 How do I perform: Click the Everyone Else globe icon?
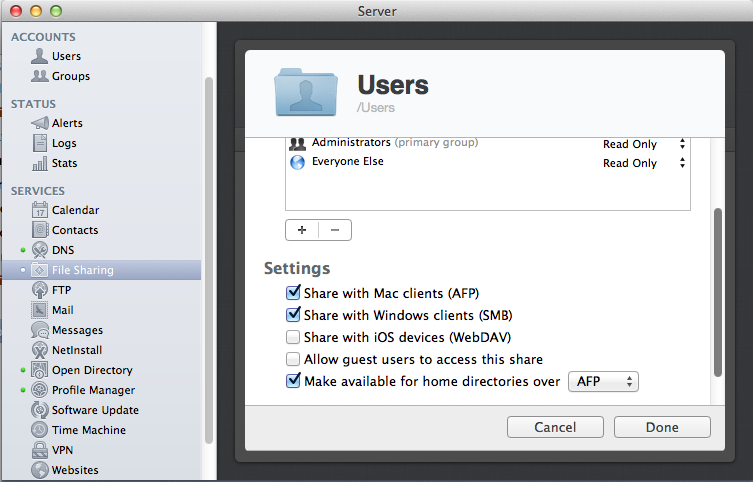click(x=298, y=163)
